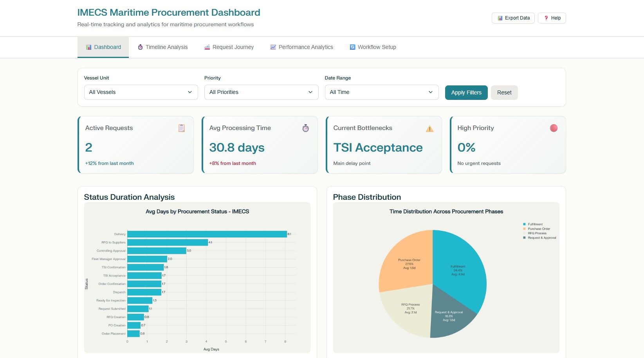Screen dimensions: 644x358
Task: Select the Delivery bar in Status Duration chart
Action: (207, 234)
